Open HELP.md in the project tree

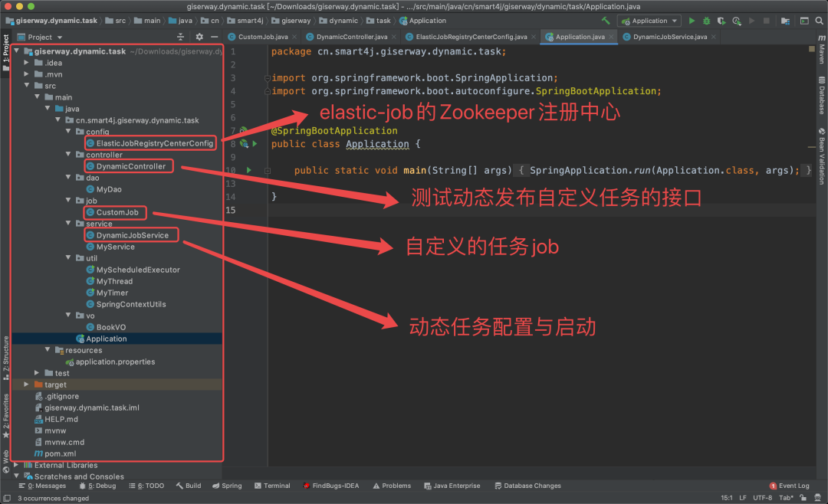point(56,419)
